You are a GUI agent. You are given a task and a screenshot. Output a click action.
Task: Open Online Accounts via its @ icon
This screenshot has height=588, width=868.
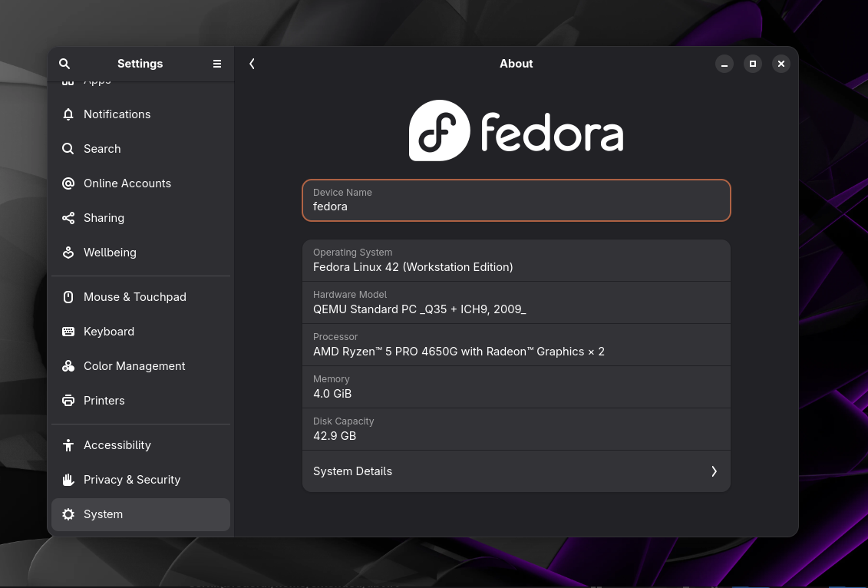[68, 183]
